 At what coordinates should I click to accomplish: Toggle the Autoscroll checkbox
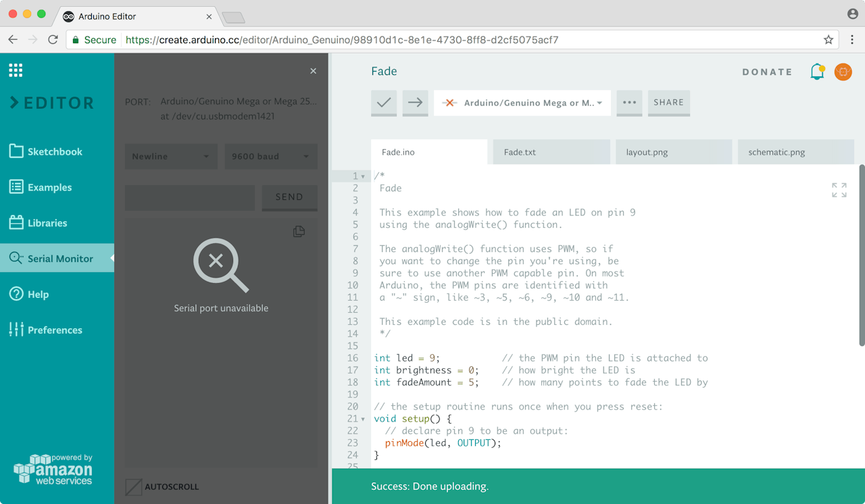click(134, 486)
